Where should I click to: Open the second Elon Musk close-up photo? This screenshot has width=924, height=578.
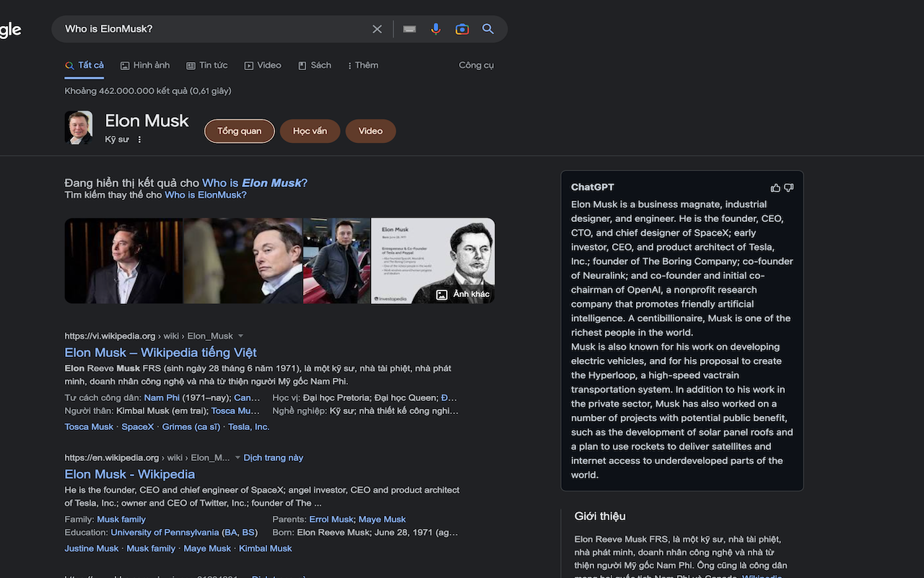coord(243,261)
